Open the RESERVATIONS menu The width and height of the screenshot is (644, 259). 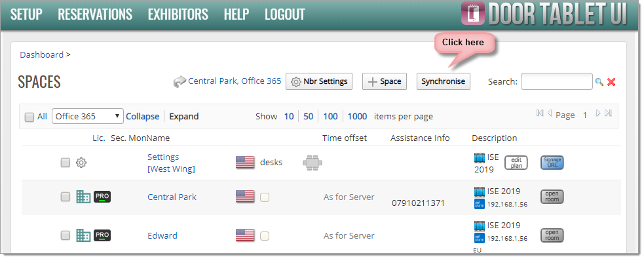[x=95, y=15]
